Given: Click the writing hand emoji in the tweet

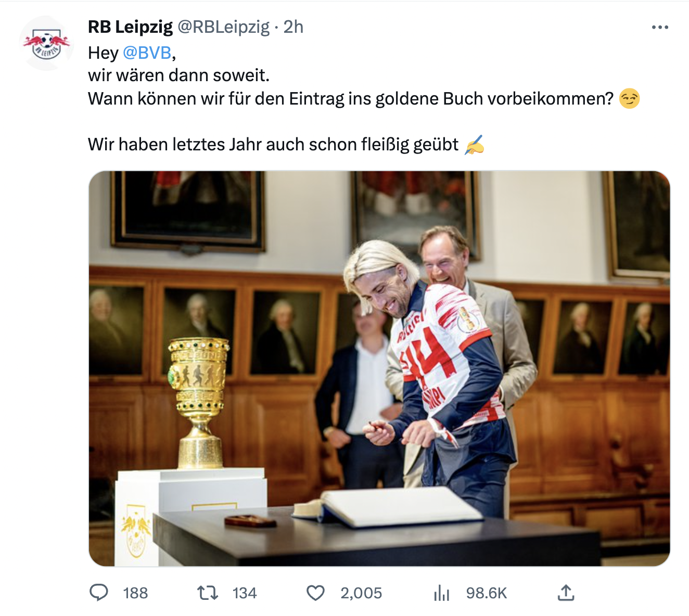Looking at the screenshot, I should pos(475,144).
